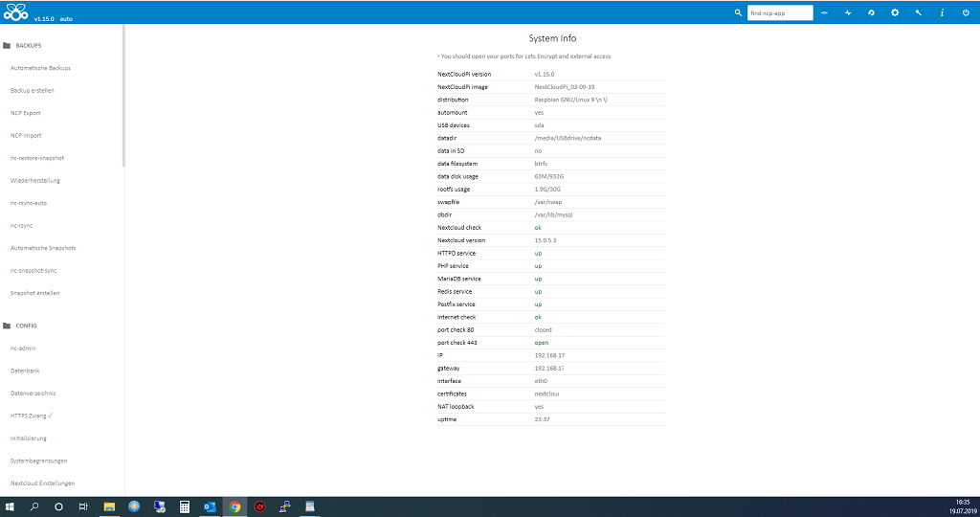Open the Datenbank config entry
Viewport: 980px width, 517px height.
coord(25,371)
